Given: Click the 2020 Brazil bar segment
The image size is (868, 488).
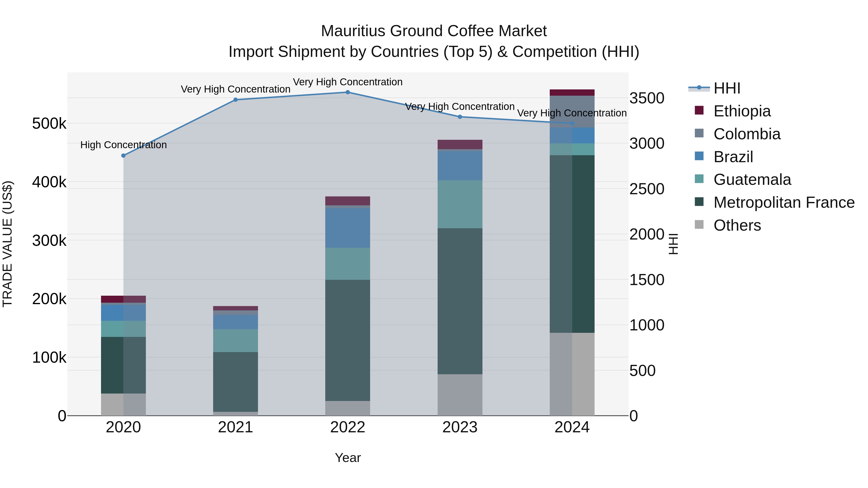Looking at the screenshot, I should pyautogui.click(x=123, y=313).
